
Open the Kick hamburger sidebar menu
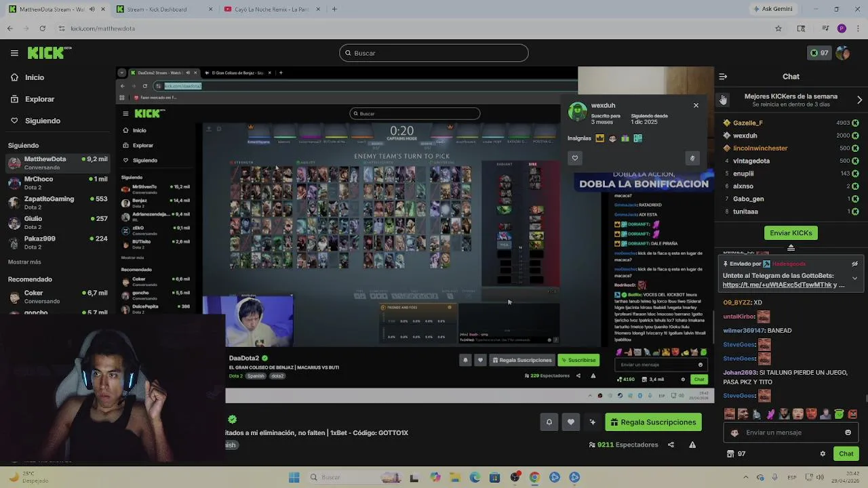pos(14,53)
